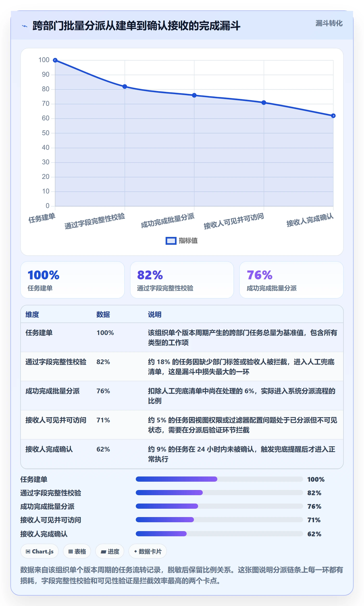Click the funnel title 跨部门批量分派从建单到确认接收的完成漏斗

click(136, 26)
